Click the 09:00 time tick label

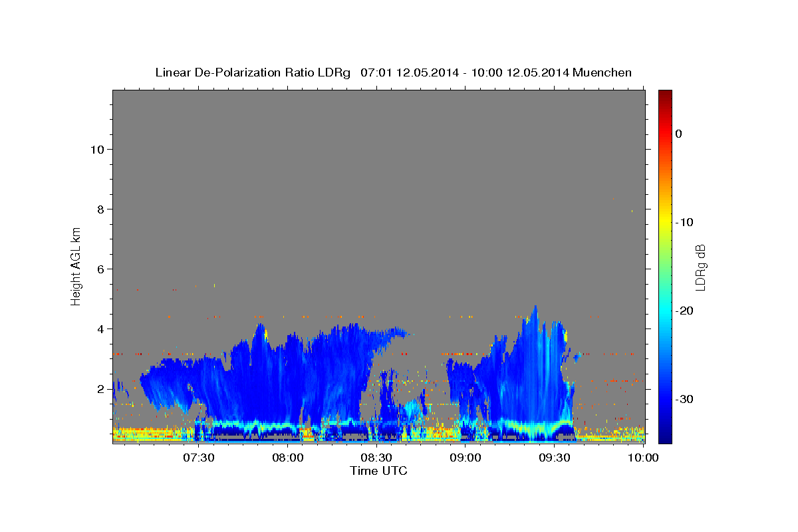tap(465, 458)
